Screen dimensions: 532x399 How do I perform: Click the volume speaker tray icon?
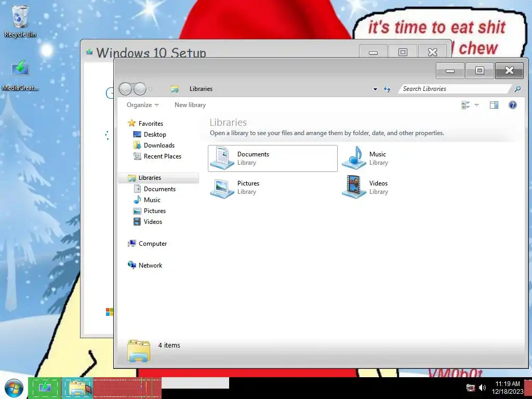click(482, 387)
